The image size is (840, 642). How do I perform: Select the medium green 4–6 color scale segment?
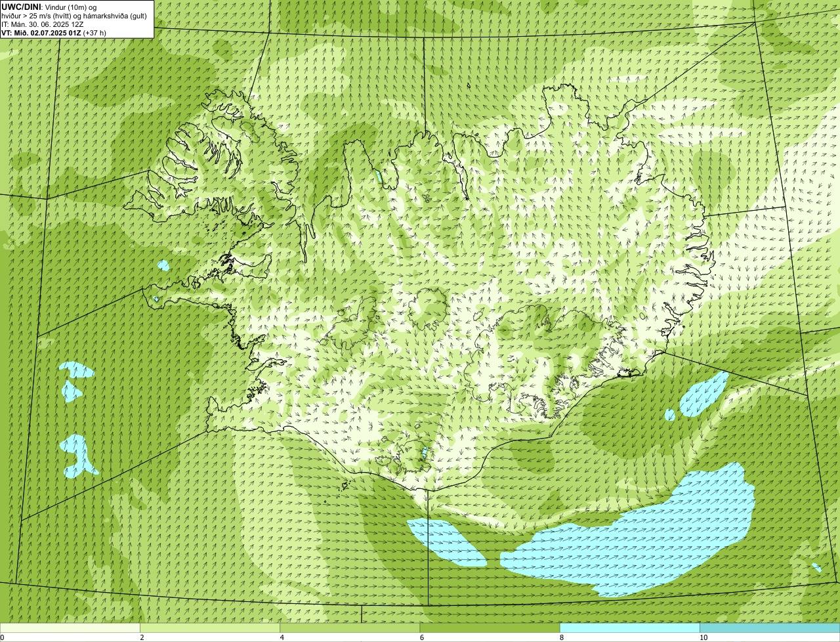350,628
